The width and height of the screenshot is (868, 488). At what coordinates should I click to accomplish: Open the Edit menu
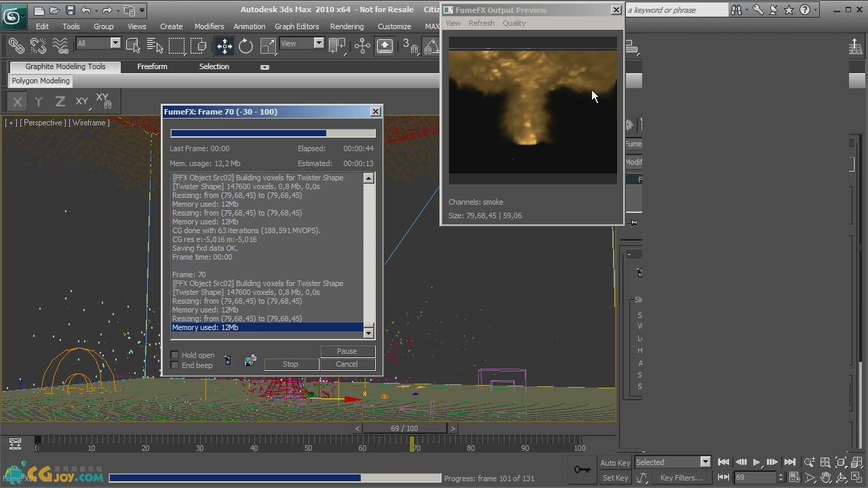click(42, 26)
